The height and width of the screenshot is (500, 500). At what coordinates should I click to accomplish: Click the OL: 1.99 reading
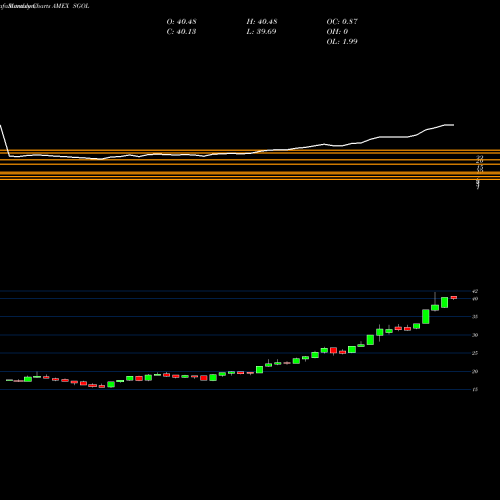coord(342,42)
